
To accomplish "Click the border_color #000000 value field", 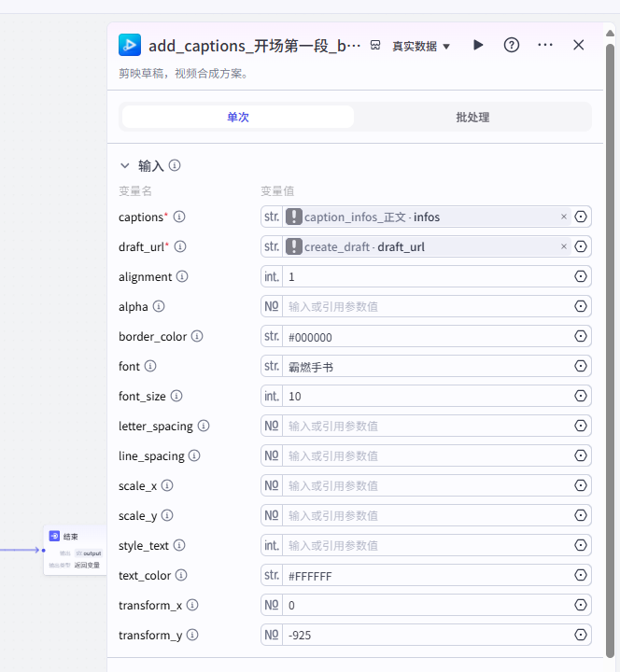I will 426,336.
